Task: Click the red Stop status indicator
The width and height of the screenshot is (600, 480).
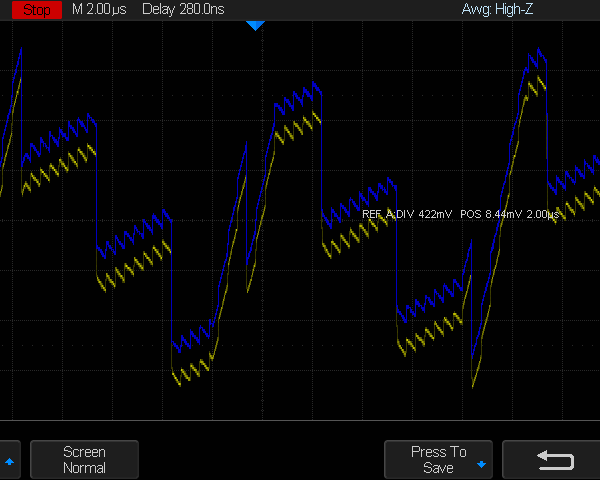Action: coord(37,9)
